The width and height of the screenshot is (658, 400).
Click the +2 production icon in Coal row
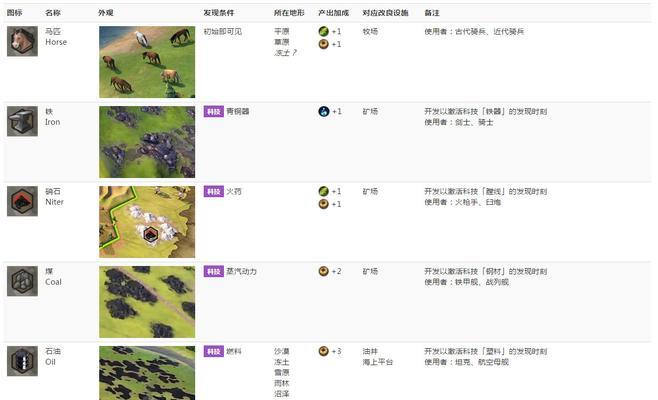(323, 271)
